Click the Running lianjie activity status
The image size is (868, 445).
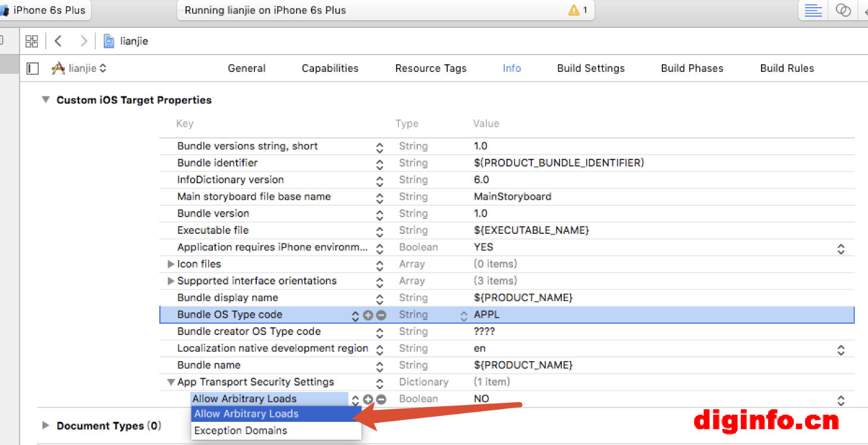[x=265, y=10]
